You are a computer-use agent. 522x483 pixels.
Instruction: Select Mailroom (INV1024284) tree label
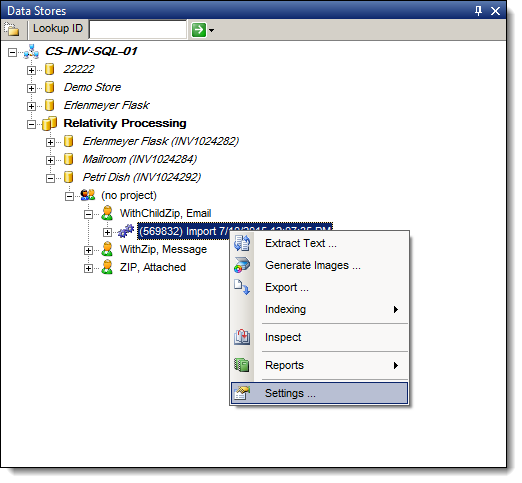pos(140,159)
